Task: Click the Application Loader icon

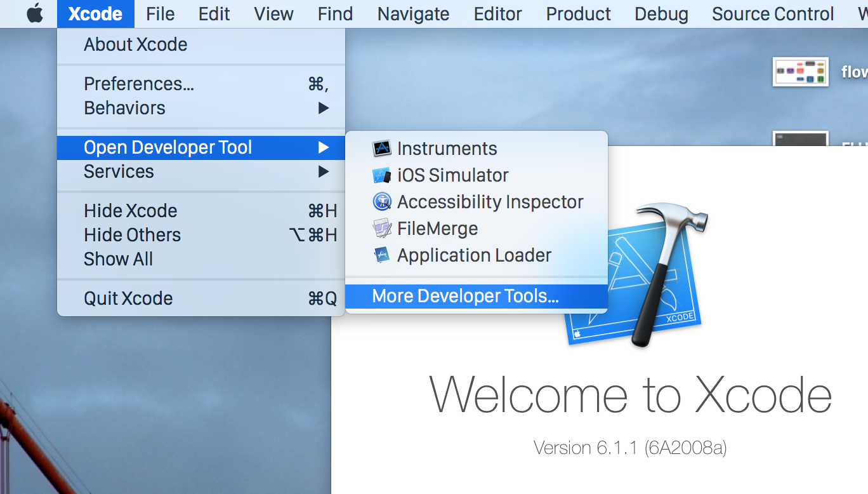Action: click(382, 255)
